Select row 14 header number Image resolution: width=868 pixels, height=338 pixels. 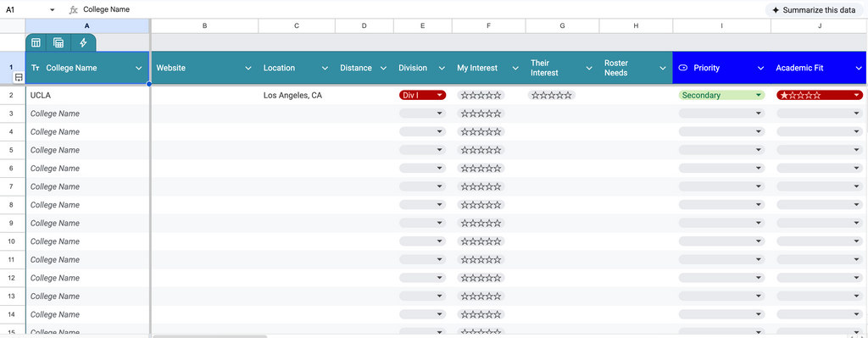[12, 314]
